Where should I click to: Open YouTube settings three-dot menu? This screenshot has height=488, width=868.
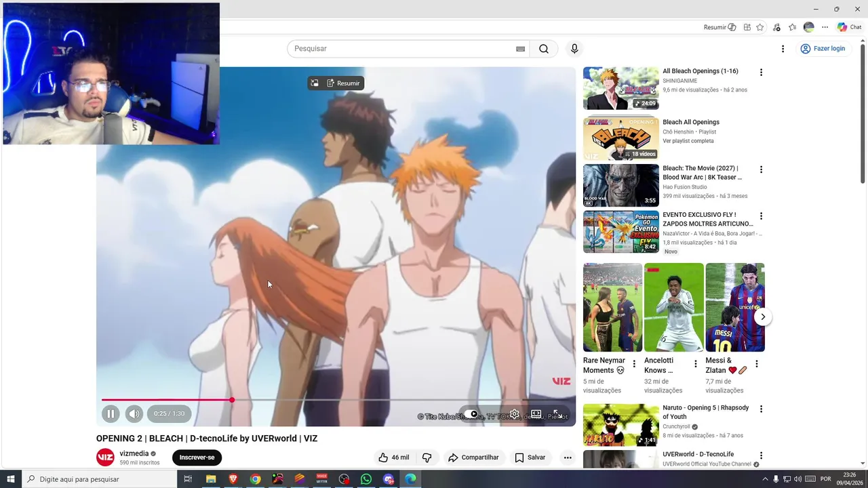[783, 49]
